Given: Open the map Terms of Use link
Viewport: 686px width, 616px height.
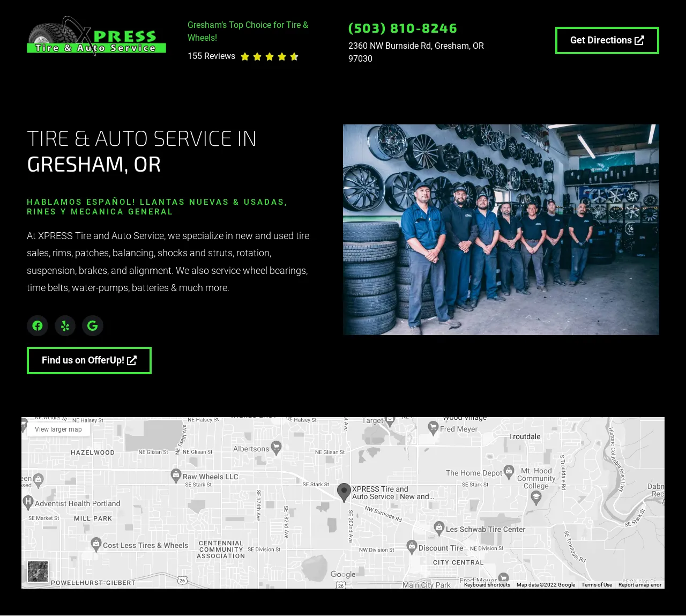Looking at the screenshot, I should click(x=596, y=585).
